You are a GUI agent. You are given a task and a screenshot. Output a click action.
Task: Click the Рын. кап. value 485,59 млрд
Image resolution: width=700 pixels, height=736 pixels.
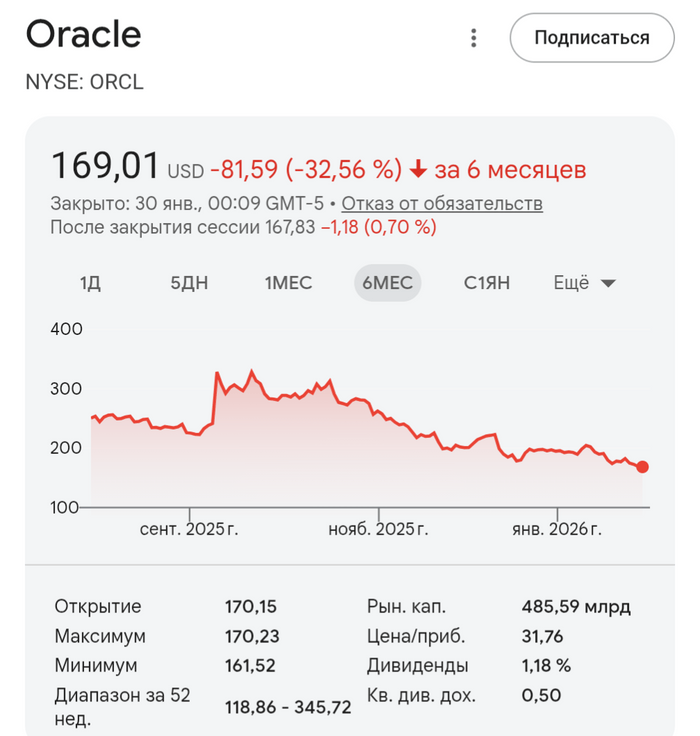tap(576, 606)
